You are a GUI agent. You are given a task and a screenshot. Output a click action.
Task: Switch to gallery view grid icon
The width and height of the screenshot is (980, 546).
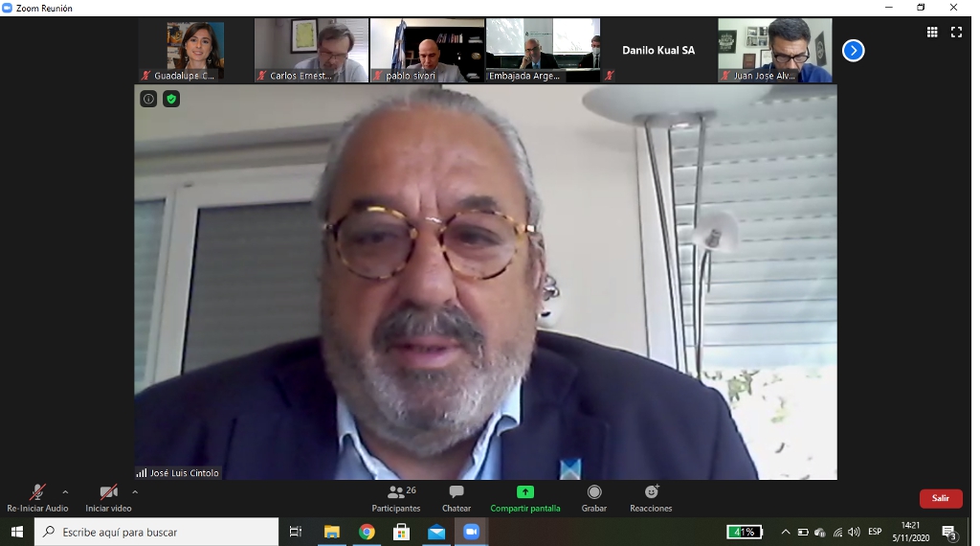(x=932, y=32)
